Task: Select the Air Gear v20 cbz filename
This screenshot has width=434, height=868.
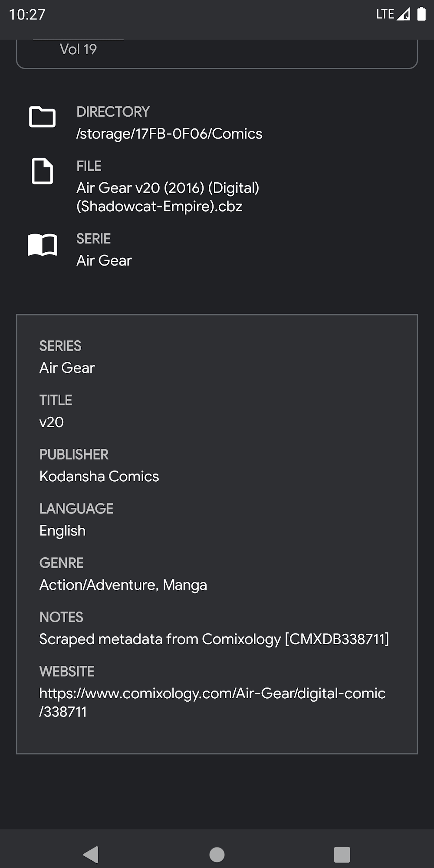Action: point(168,197)
